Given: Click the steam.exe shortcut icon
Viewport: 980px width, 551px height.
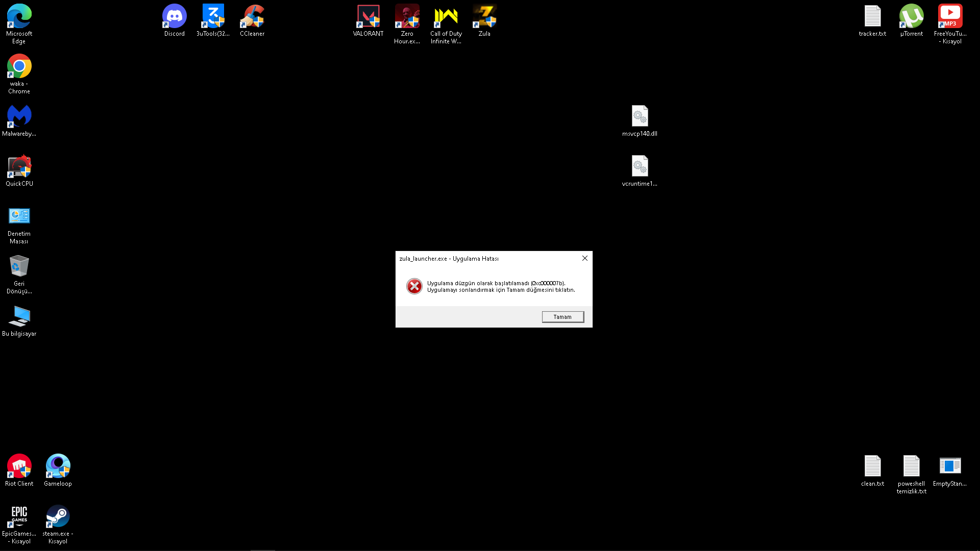Looking at the screenshot, I should [x=58, y=517].
